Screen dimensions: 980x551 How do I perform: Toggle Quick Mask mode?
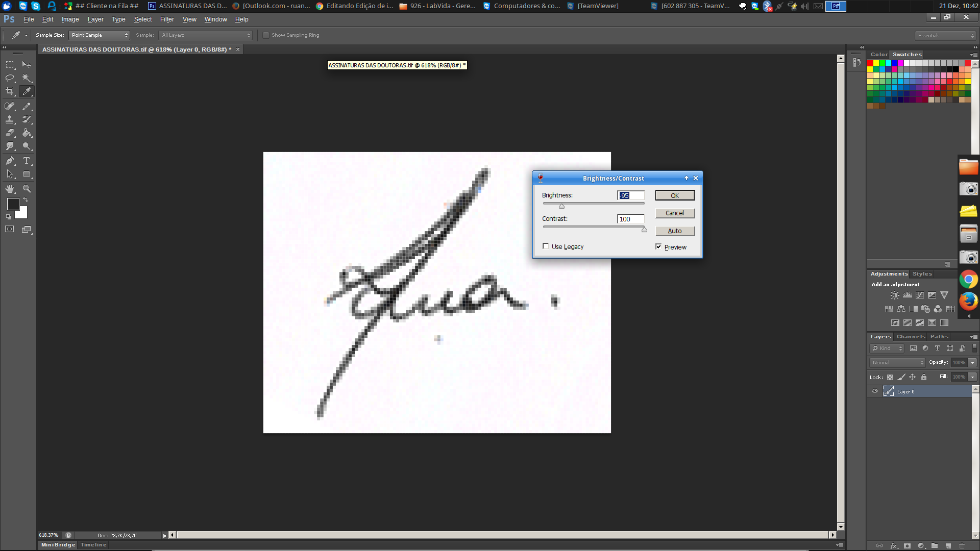tap(10, 230)
